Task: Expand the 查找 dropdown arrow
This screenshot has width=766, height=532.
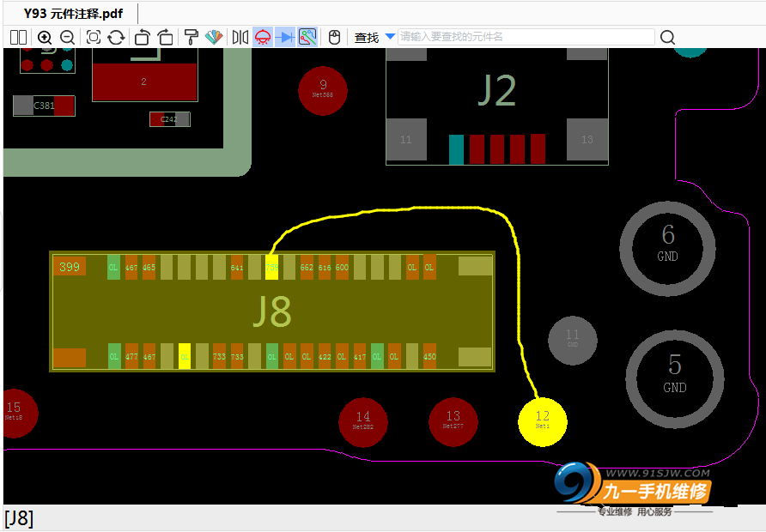Action: pos(390,36)
